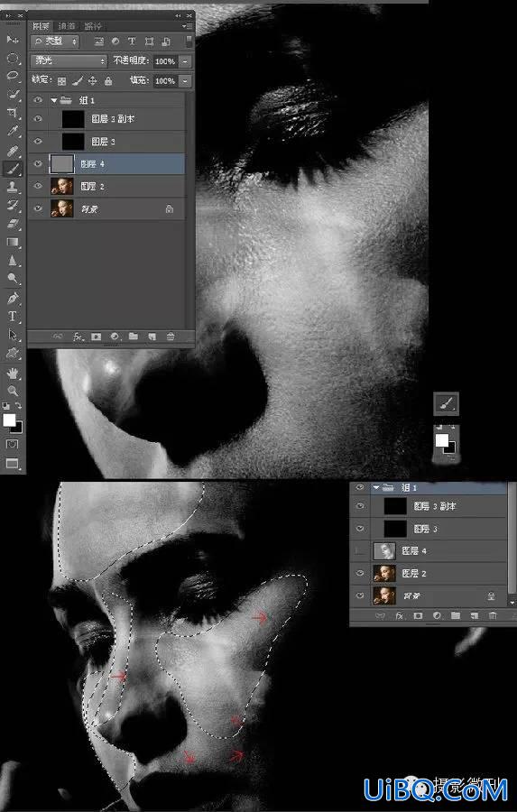Collapse the 组 1 layer group
The width and height of the screenshot is (517, 812).
coord(54,100)
